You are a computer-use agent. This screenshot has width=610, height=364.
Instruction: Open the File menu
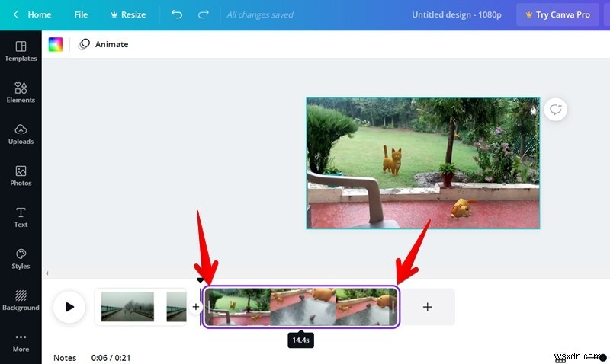81,14
